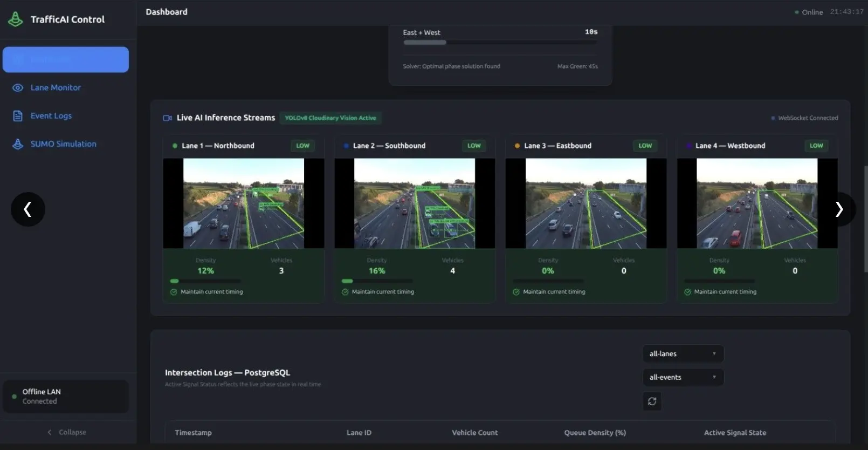
Task: Click the green status dot of Lane 1 Northbound
Action: [175, 146]
